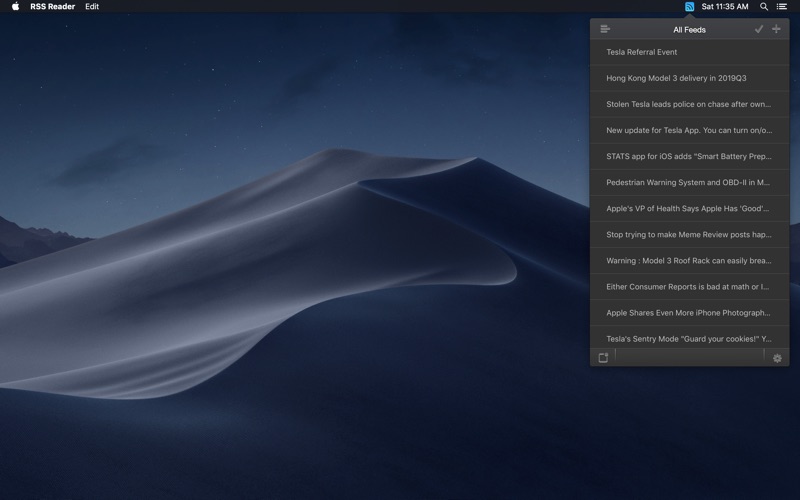This screenshot has height=500, width=800.
Task: Open the feed list sidebar icon
Action: 605,29
